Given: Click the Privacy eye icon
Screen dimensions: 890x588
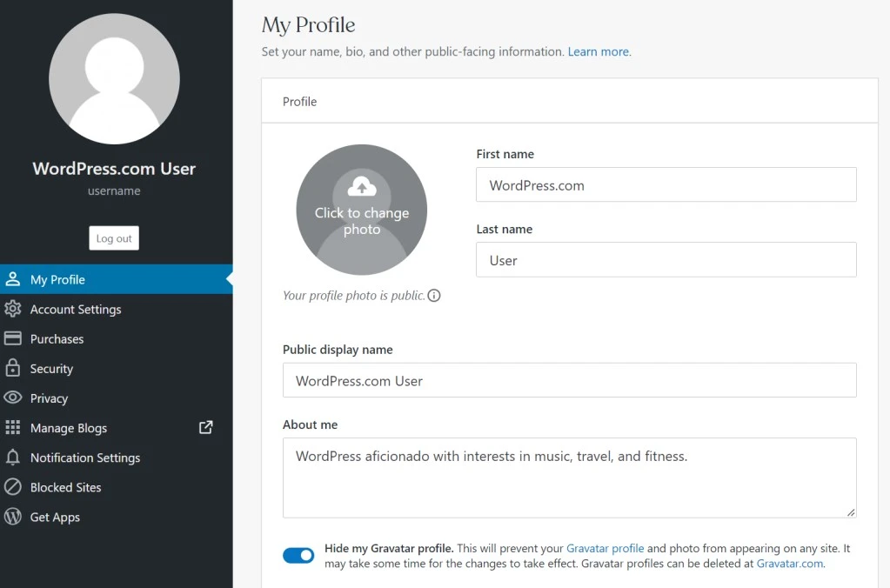Looking at the screenshot, I should [12, 398].
